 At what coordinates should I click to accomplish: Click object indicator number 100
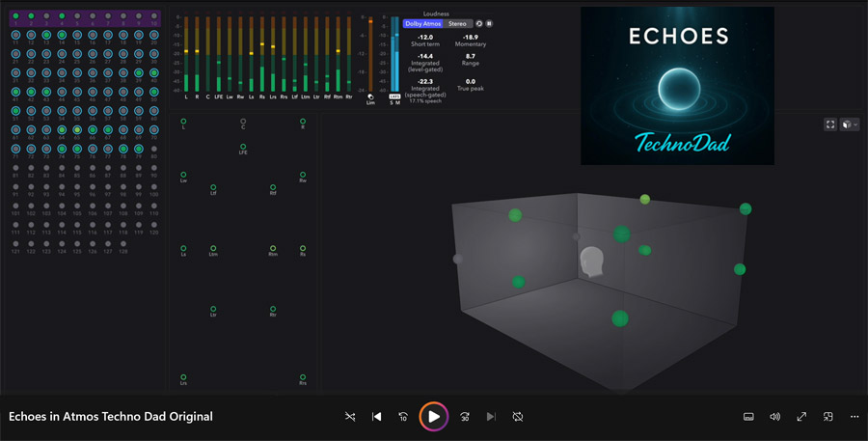coord(154,186)
